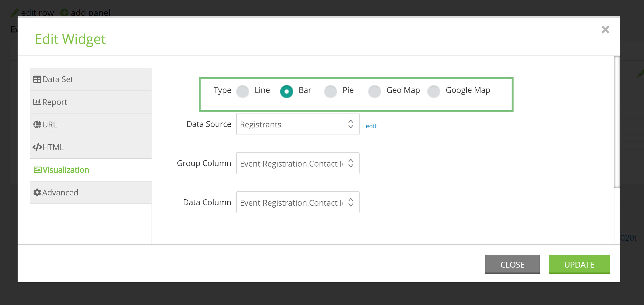Open the Data Column dropdown

coord(298,202)
